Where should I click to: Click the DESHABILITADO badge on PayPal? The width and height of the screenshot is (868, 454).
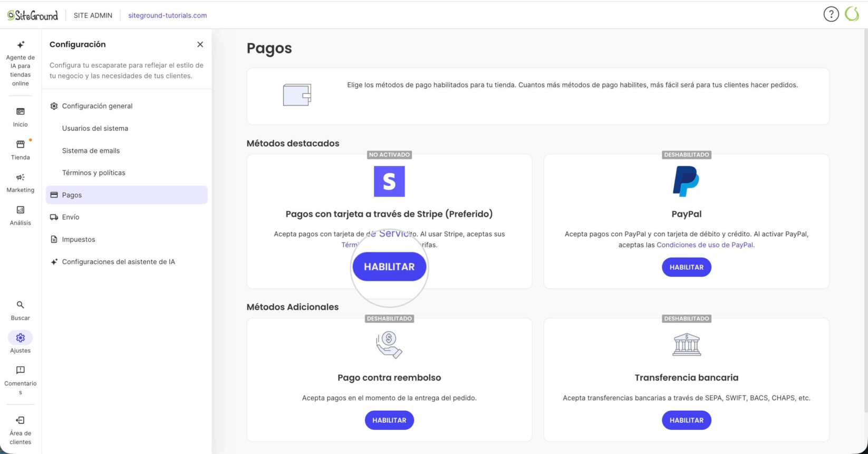(x=687, y=155)
